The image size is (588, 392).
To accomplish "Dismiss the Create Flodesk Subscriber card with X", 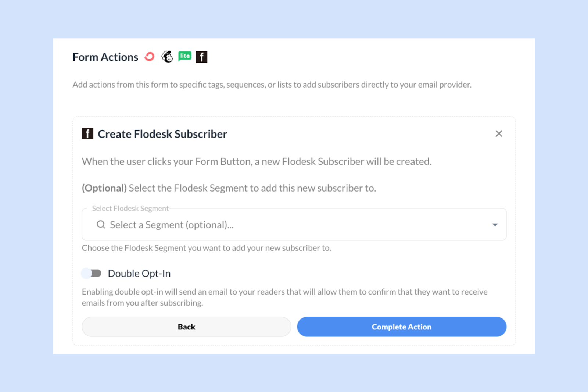I will 499,133.
